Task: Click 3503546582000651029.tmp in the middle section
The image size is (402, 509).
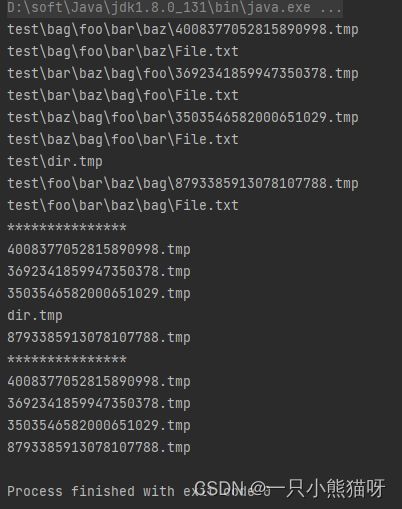Action: click(99, 293)
